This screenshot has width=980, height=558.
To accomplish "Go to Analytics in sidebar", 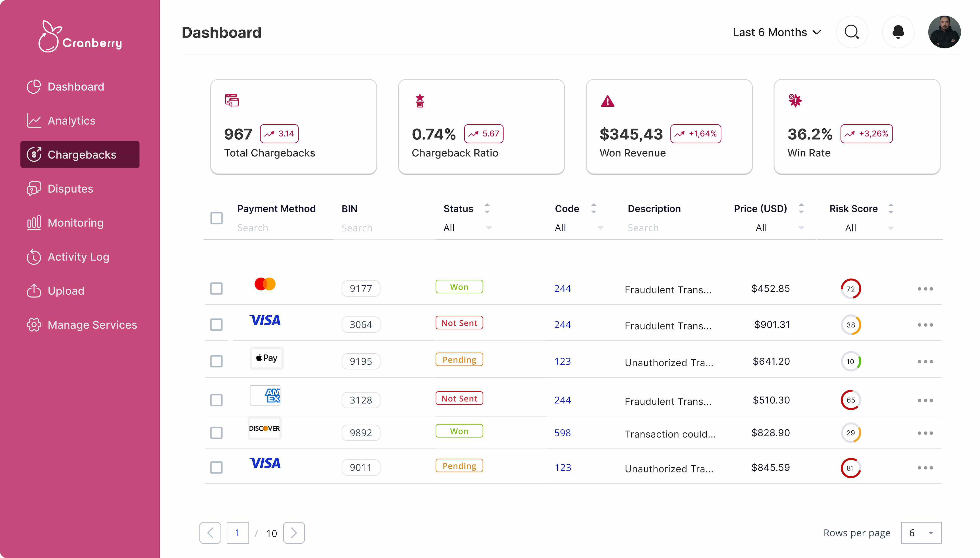I will click(71, 121).
